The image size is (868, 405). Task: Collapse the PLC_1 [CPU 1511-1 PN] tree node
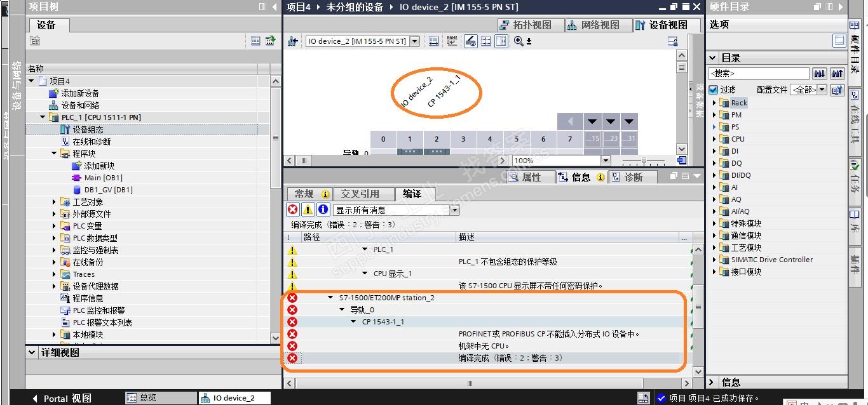pos(43,117)
